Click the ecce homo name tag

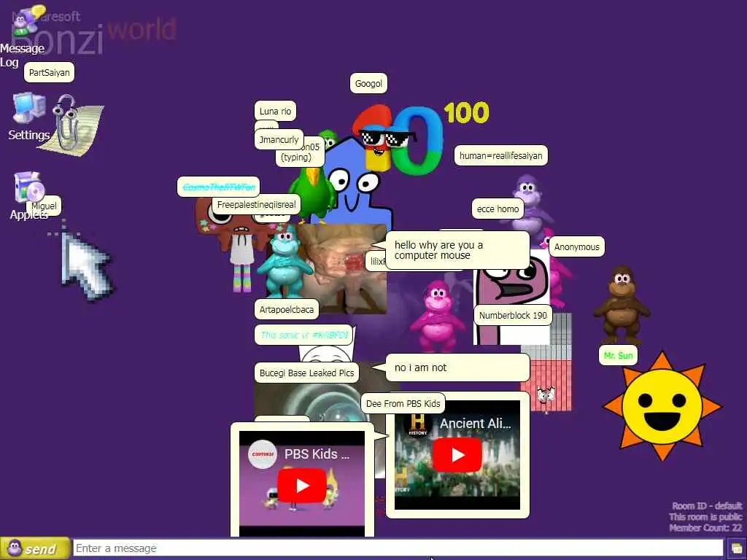tap(498, 209)
